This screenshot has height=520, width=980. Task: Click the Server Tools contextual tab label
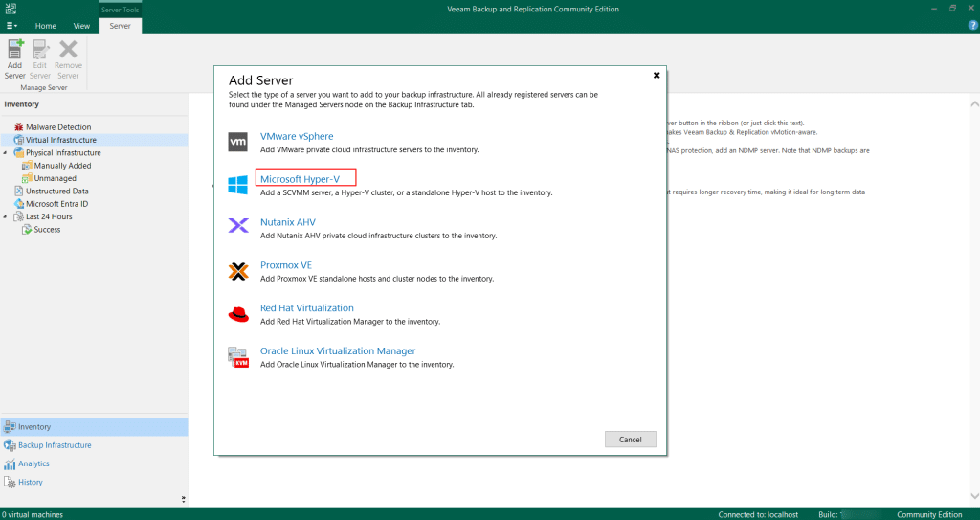tap(120, 10)
